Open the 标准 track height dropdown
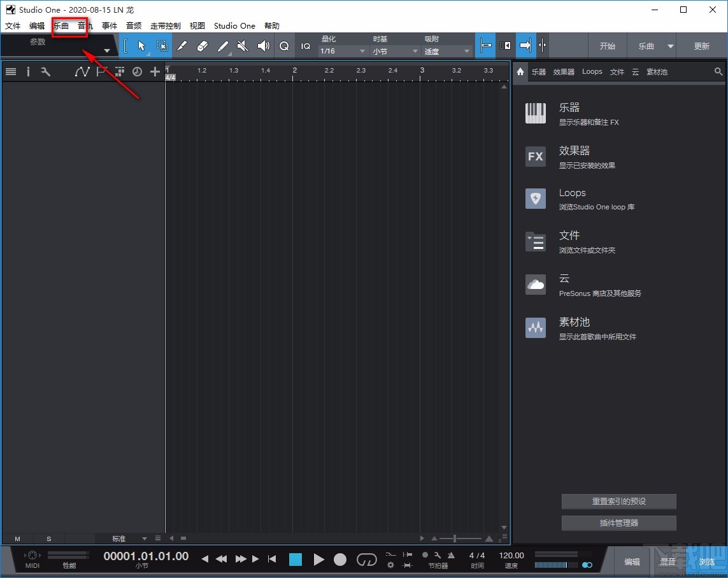This screenshot has height=578, width=728. pyautogui.click(x=129, y=539)
